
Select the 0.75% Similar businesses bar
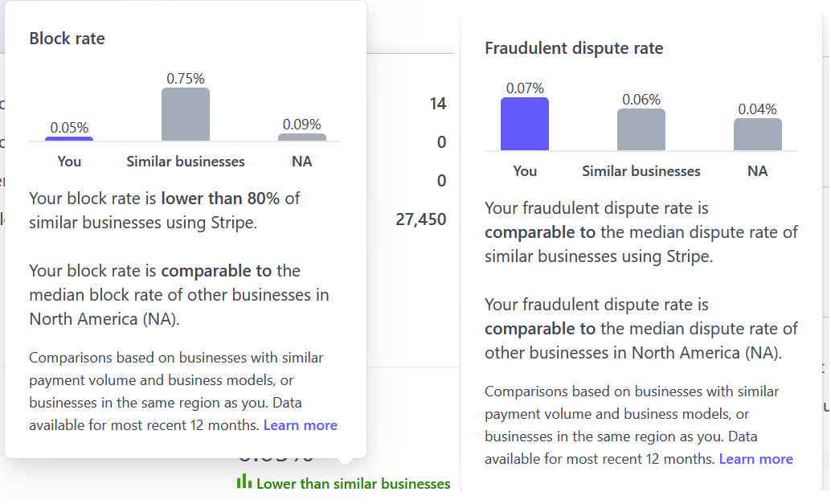coord(185,114)
